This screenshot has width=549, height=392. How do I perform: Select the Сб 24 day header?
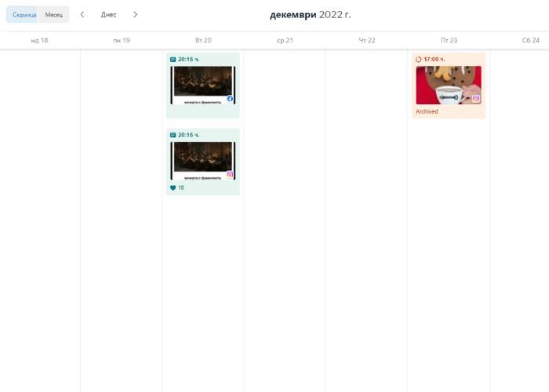click(x=530, y=40)
